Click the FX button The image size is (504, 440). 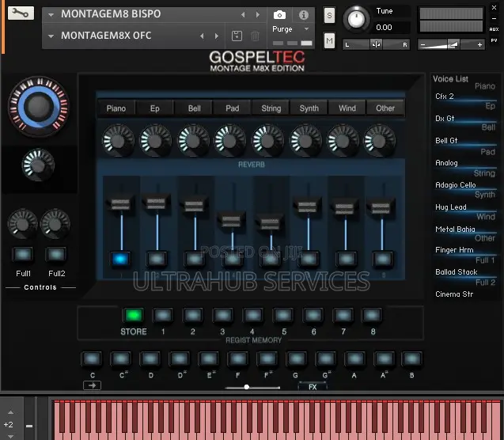tap(313, 387)
